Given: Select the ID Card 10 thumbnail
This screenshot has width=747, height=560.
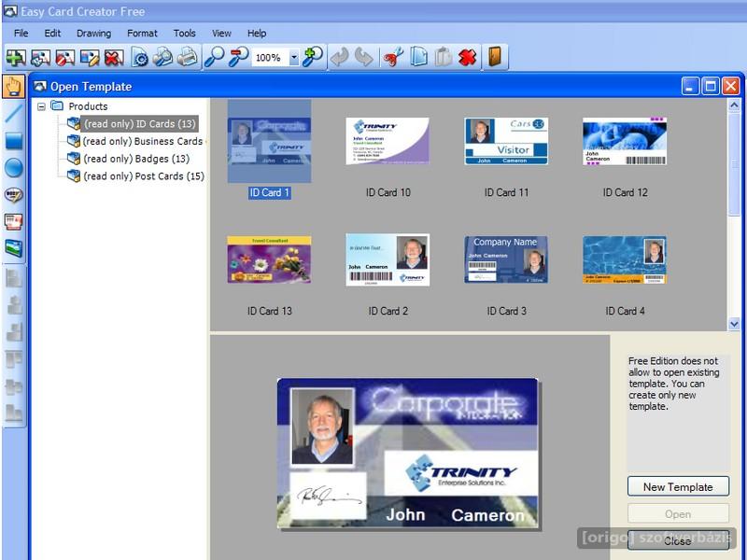Looking at the screenshot, I should coord(388,141).
